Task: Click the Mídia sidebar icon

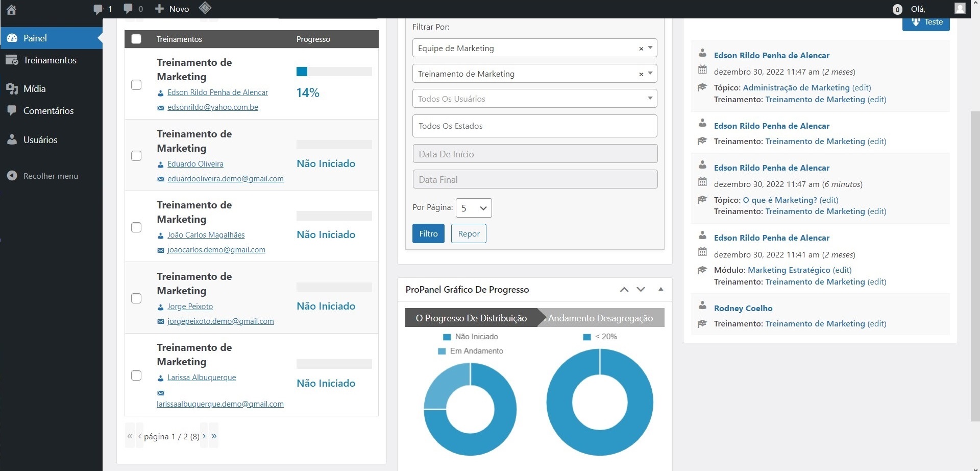Action: click(12, 89)
